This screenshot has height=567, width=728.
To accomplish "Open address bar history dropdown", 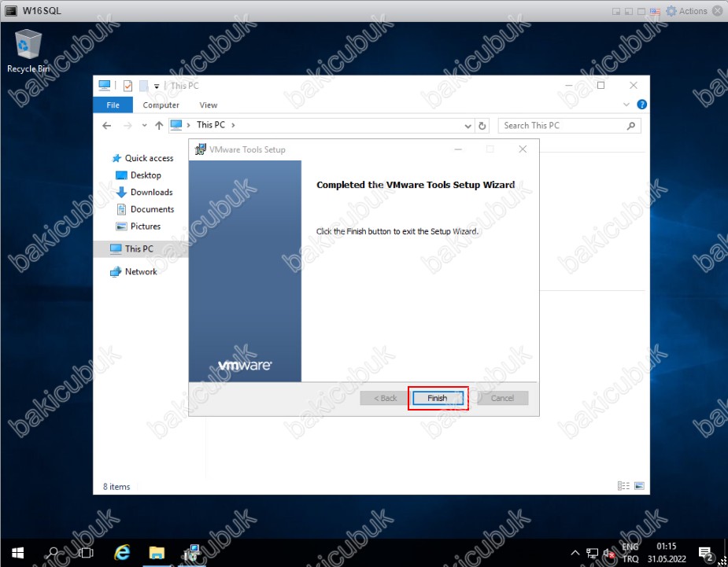I will click(x=468, y=126).
